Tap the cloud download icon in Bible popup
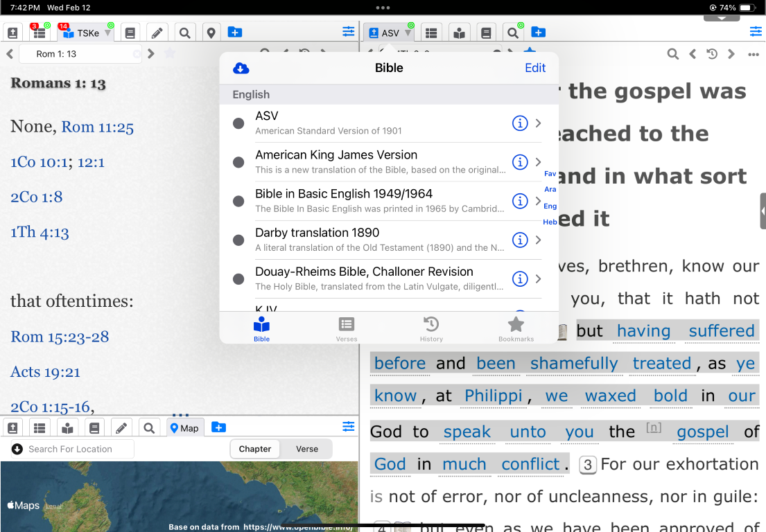This screenshot has width=766, height=532. point(241,68)
